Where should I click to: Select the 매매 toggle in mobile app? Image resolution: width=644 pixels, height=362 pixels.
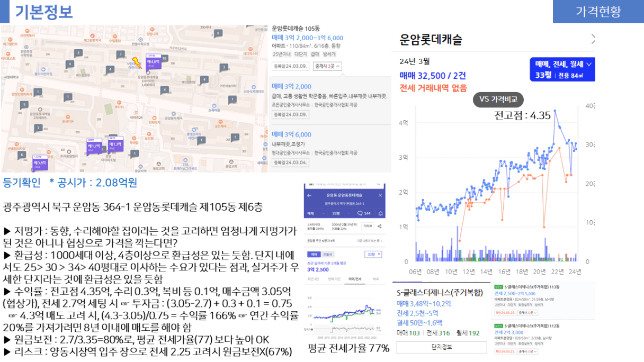point(314,255)
